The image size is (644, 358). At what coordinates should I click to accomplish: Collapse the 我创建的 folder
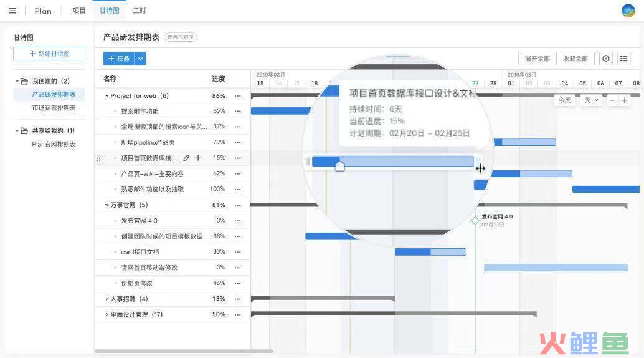pos(17,81)
